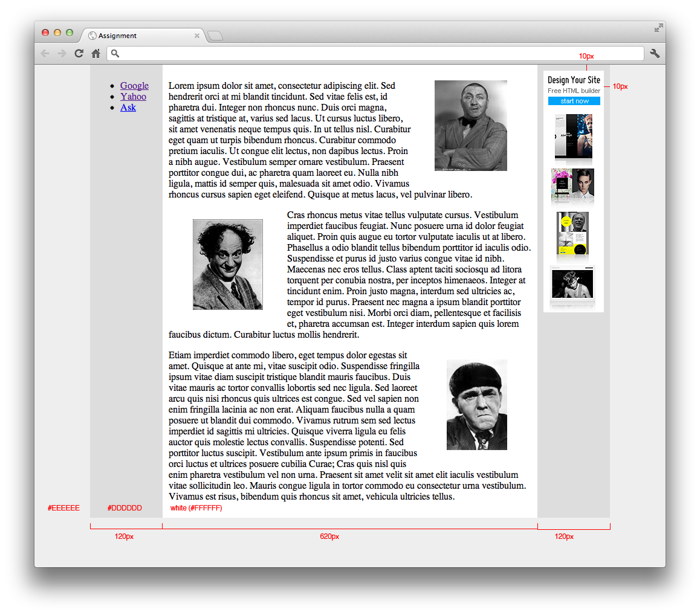Open a new tab
The height and width of the screenshot is (615, 700).
(215, 36)
